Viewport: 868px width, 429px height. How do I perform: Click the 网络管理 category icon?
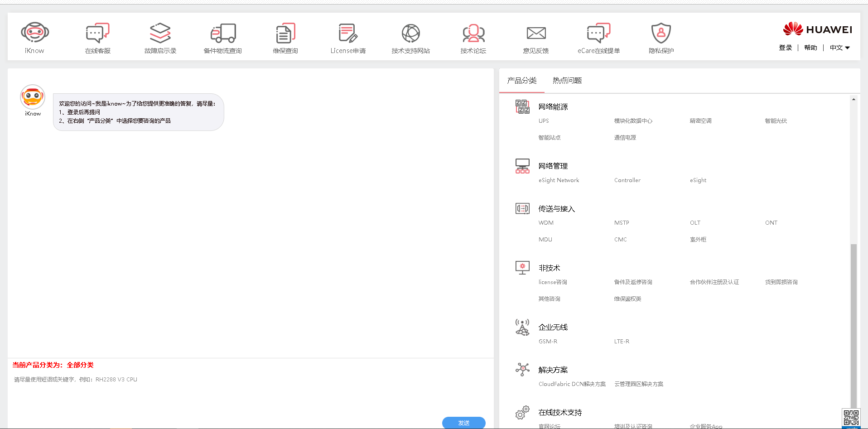(x=522, y=166)
